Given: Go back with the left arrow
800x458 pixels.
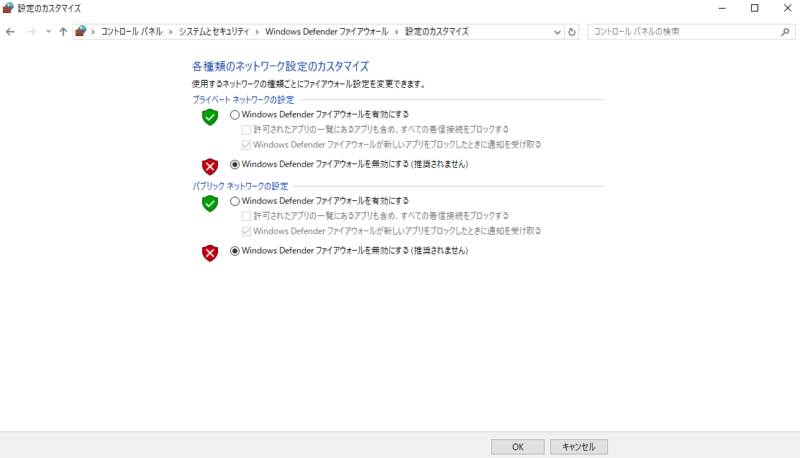Looking at the screenshot, I should click(x=10, y=32).
